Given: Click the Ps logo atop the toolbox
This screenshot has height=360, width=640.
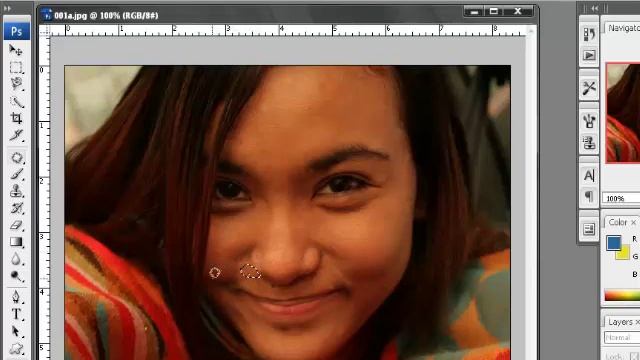Looking at the screenshot, I should point(17,31).
